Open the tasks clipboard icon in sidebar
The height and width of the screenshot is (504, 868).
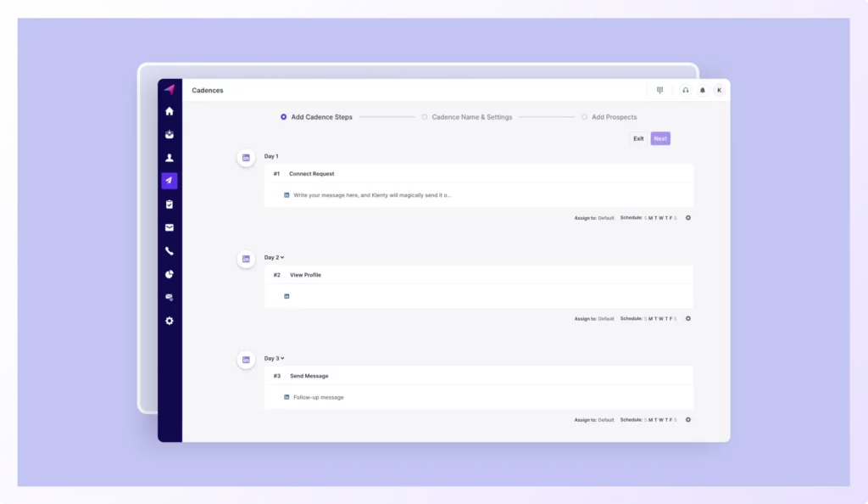[x=170, y=204]
